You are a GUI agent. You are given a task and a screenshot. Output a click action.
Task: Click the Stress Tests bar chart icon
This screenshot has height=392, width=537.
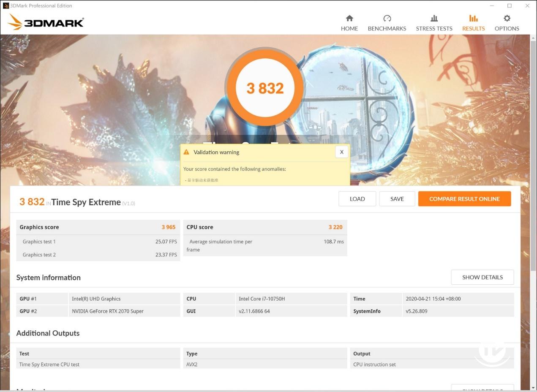(x=434, y=18)
